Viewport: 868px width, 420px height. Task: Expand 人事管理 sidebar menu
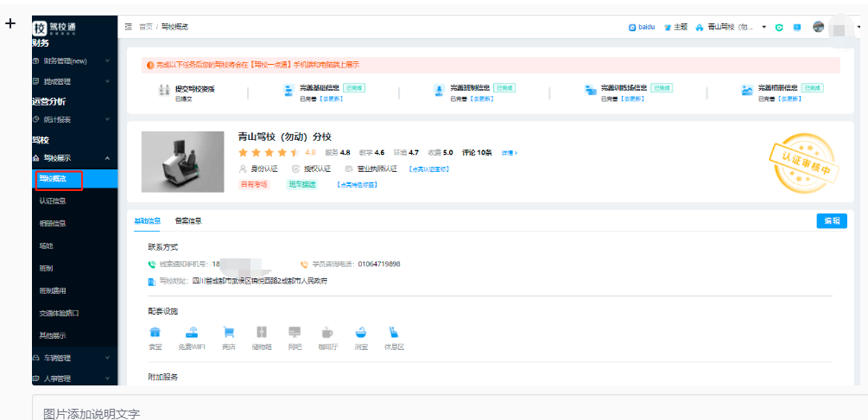tap(75, 379)
